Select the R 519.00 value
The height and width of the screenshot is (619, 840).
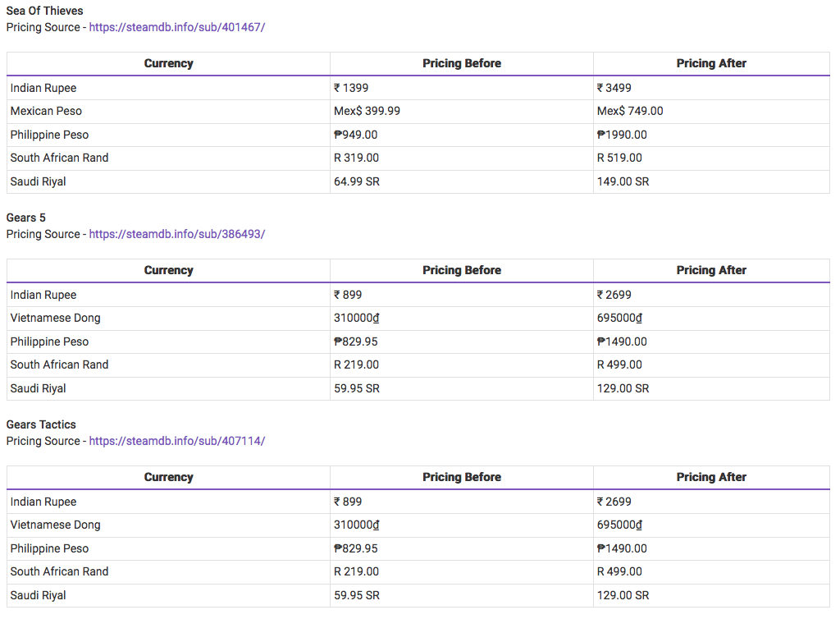619,158
